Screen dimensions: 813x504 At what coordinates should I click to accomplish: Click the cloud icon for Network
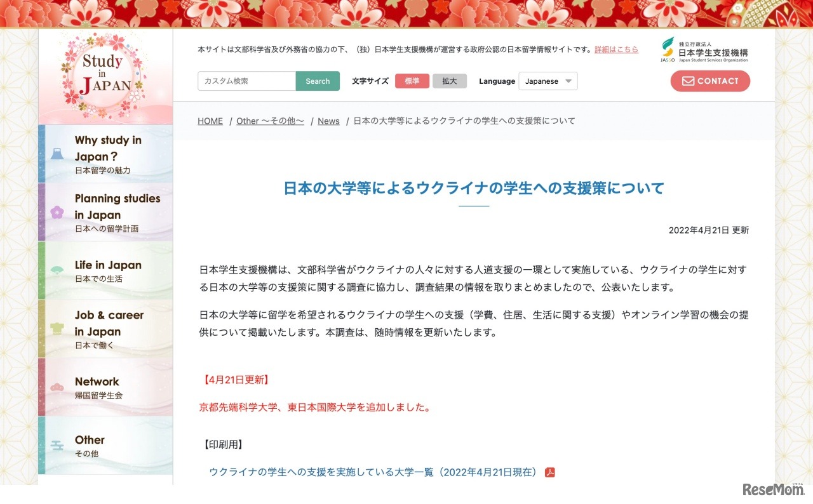click(x=57, y=387)
